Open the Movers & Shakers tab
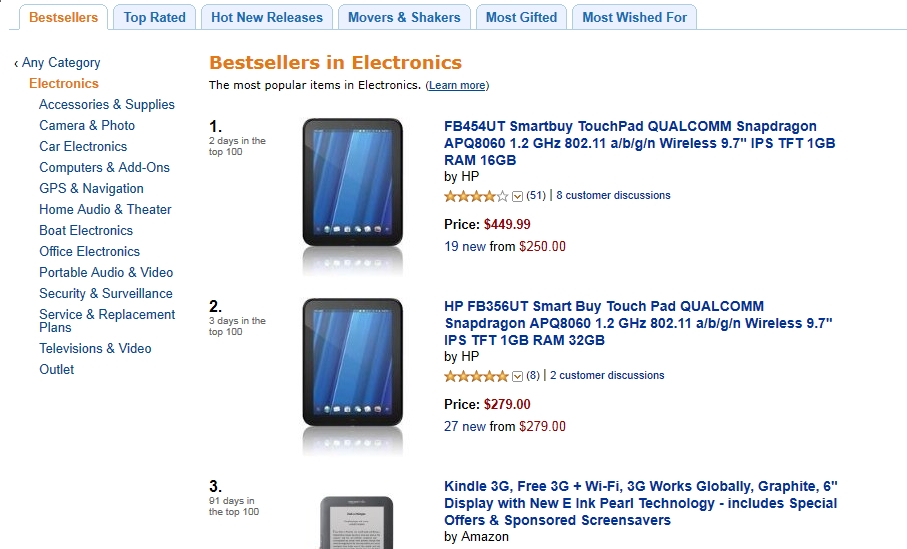The width and height of the screenshot is (907, 549). tap(404, 17)
